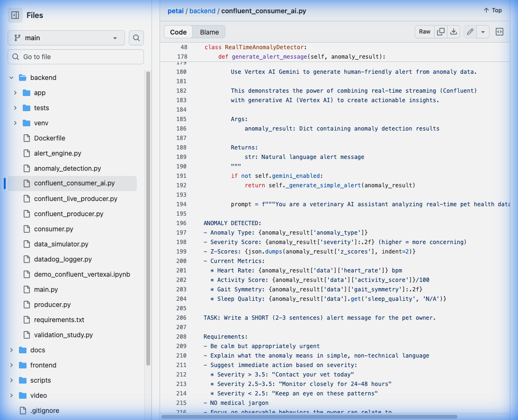Collapse the file tree side panel icon
The height and width of the screenshot is (420, 518).
point(15,15)
